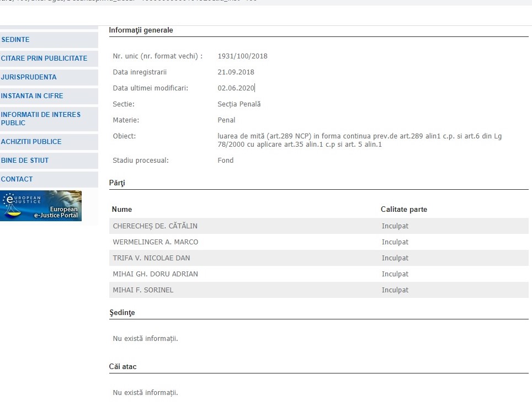532x411 pixels.
Task: Click the Căi atac section heading
Action: tap(123, 367)
